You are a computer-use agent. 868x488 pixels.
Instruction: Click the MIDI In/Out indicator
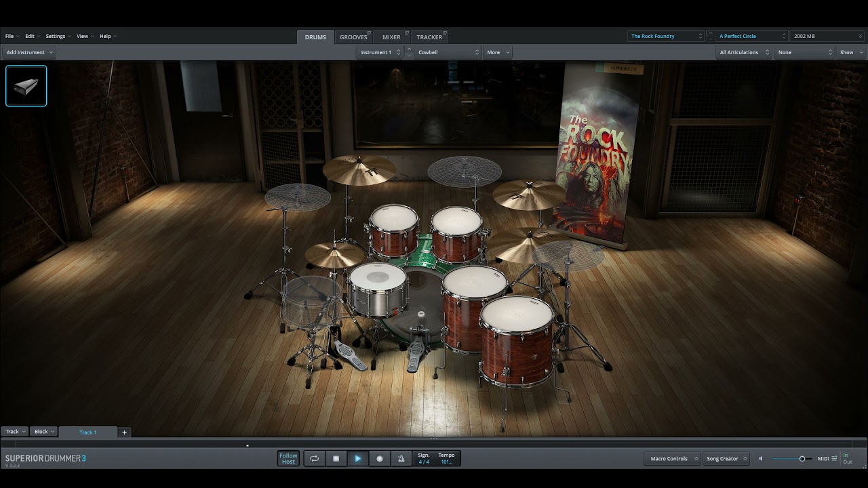pos(848,459)
